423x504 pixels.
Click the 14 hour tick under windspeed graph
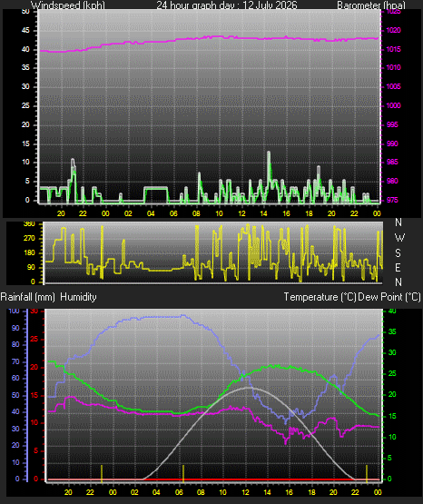(x=263, y=213)
